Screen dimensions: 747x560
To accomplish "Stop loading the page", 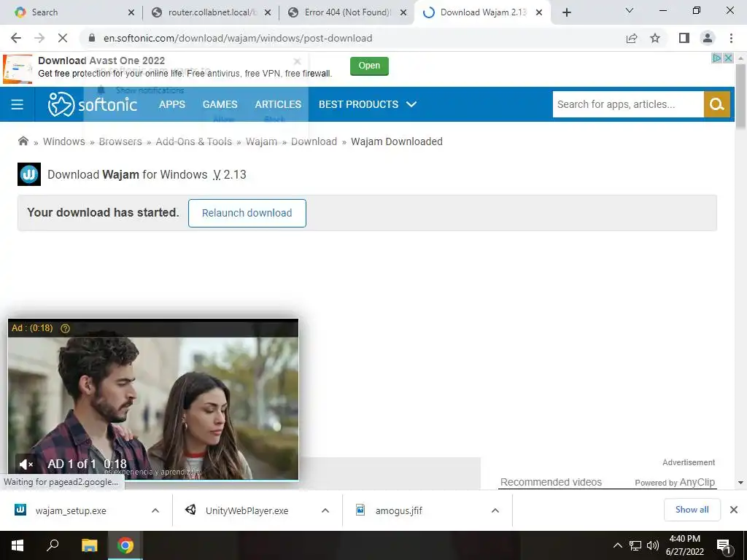I will click(x=63, y=38).
